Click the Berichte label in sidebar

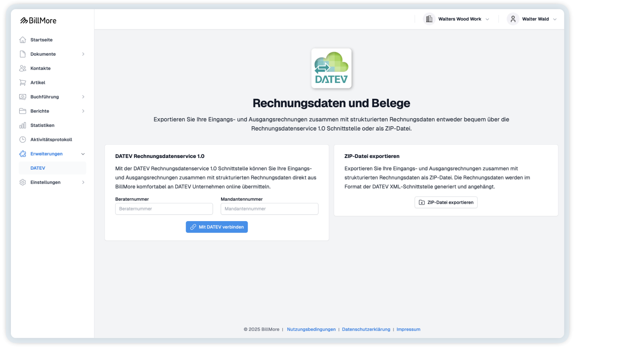point(40,111)
